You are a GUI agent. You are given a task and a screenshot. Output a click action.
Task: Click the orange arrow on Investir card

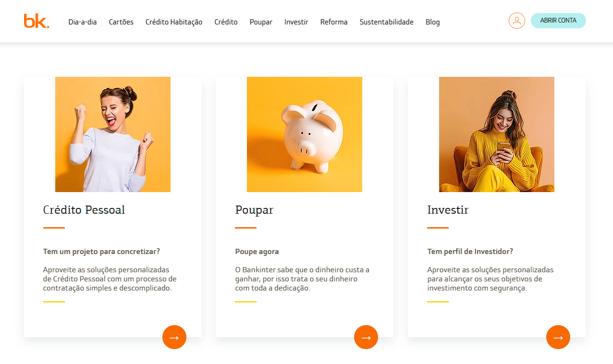(x=558, y=337)
